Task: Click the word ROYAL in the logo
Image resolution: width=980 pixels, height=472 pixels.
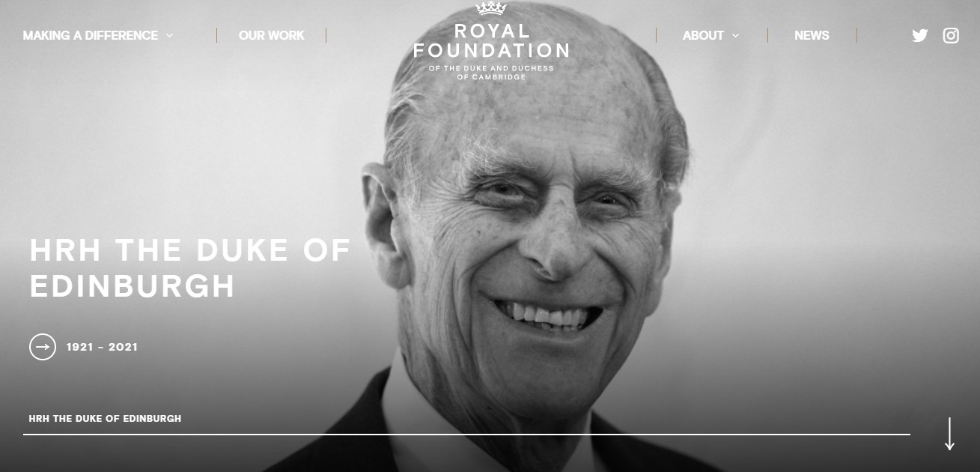Action: 492,31
